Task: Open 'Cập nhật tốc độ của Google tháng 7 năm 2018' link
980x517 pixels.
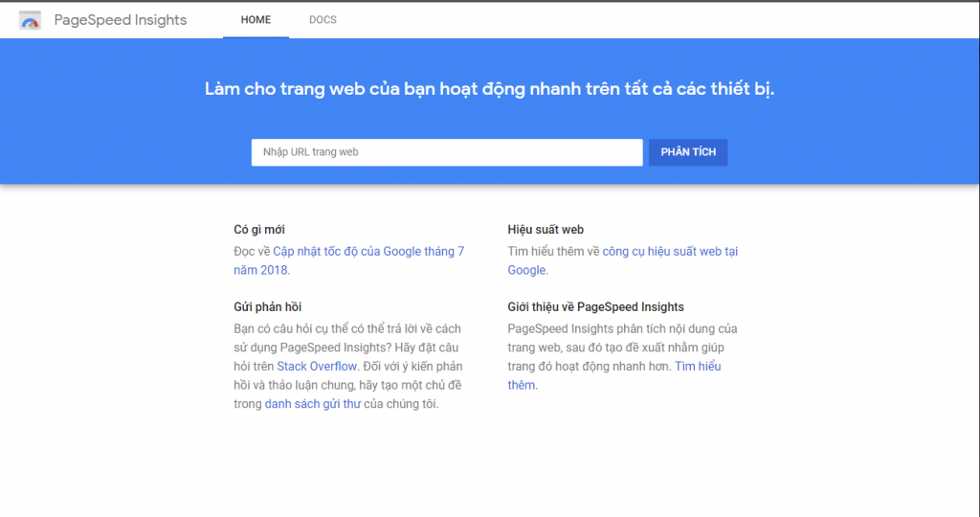Action: 348,260
